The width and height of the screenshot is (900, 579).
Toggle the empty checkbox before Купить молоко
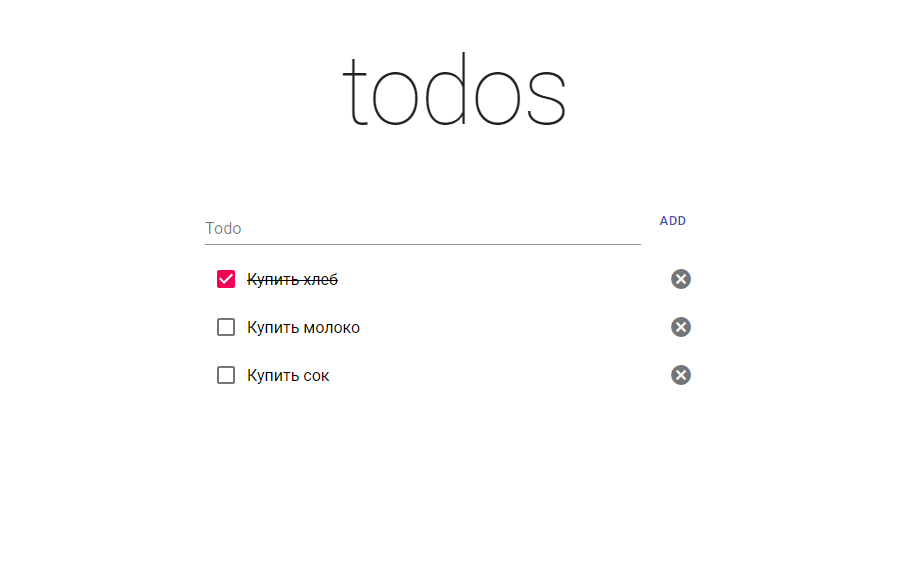pyautogui.click(x=226, y=327)
